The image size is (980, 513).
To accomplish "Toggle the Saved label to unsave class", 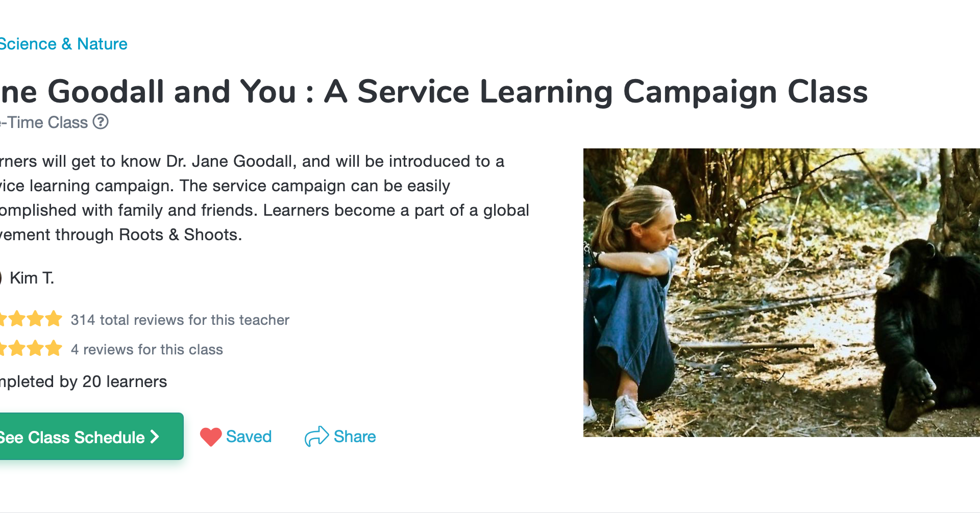I will (x=249, y=437).
